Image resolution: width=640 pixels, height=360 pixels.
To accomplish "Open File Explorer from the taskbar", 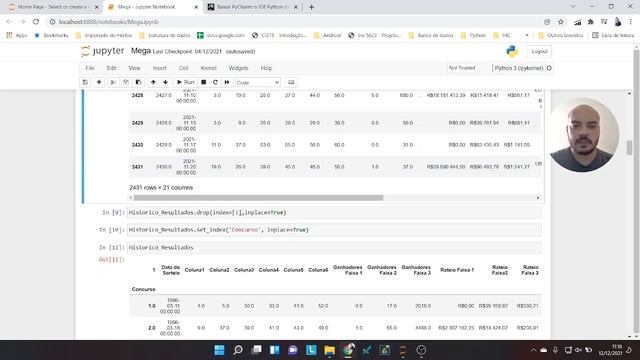I will pyautogui.click(x=329, y=350).
